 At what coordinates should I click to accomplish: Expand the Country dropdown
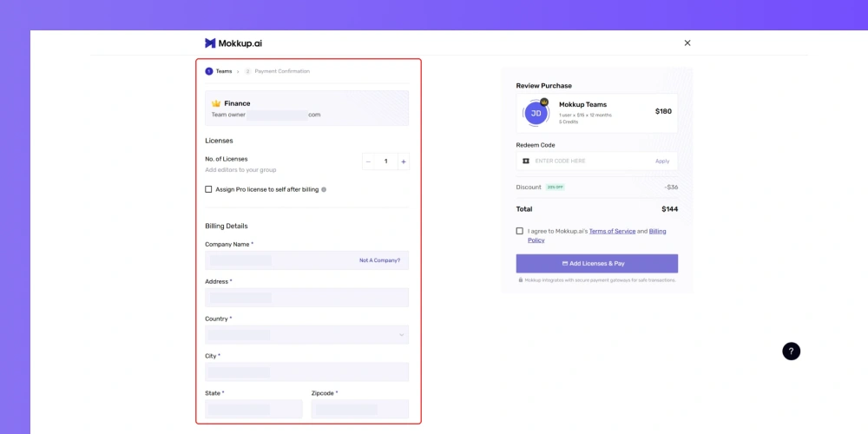click(306, 334)
